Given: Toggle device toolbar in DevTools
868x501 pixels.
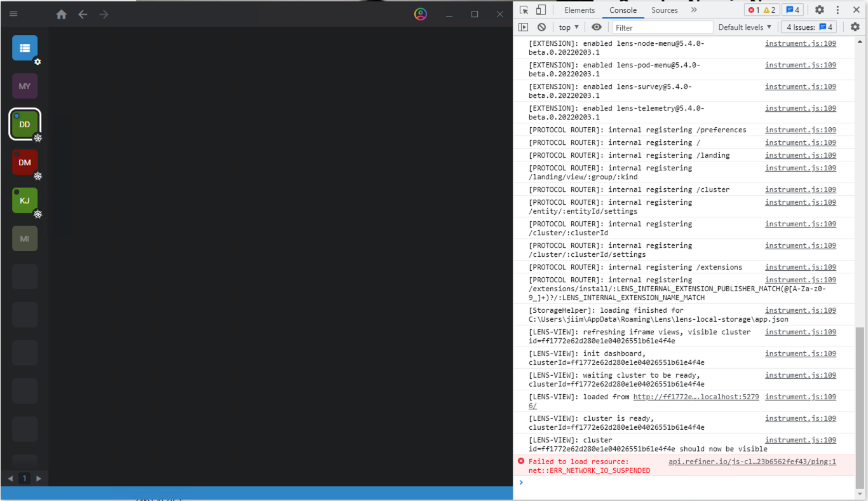Looking at the screenshot, I should pos(541,10).
